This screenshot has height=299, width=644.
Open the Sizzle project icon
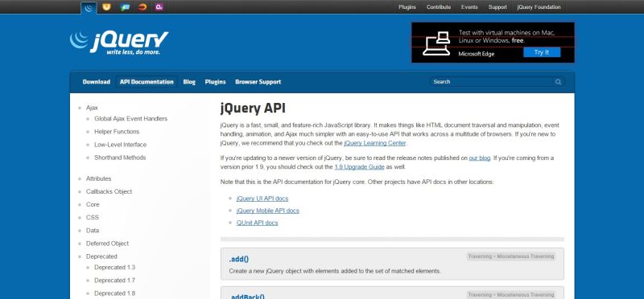pos(142,7)
